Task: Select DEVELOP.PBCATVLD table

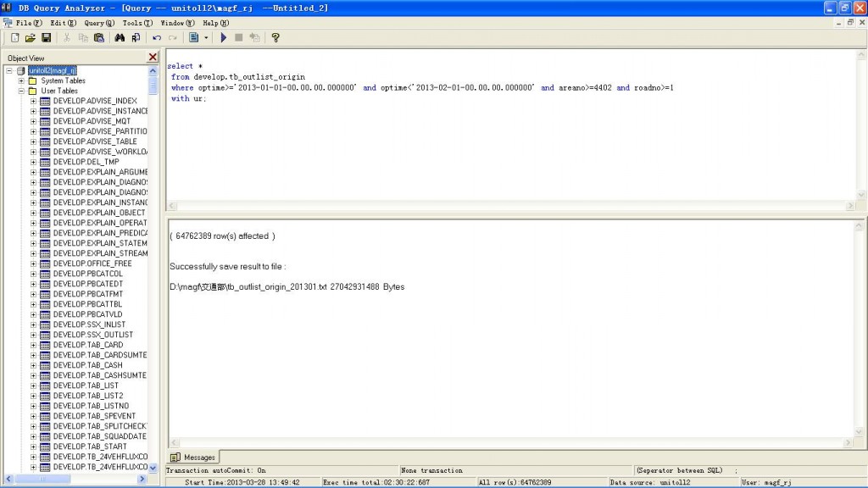Action: pos(87,315)
